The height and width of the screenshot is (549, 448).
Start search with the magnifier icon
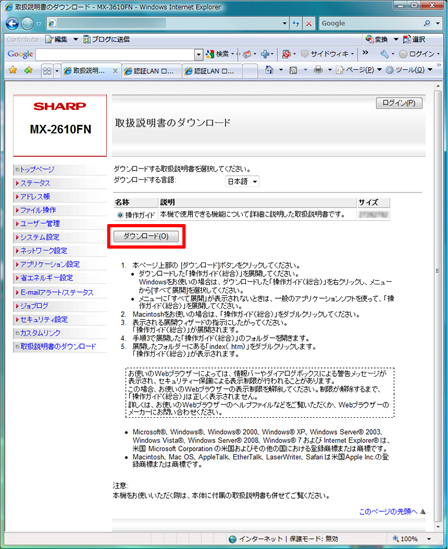tap(427, 23)
